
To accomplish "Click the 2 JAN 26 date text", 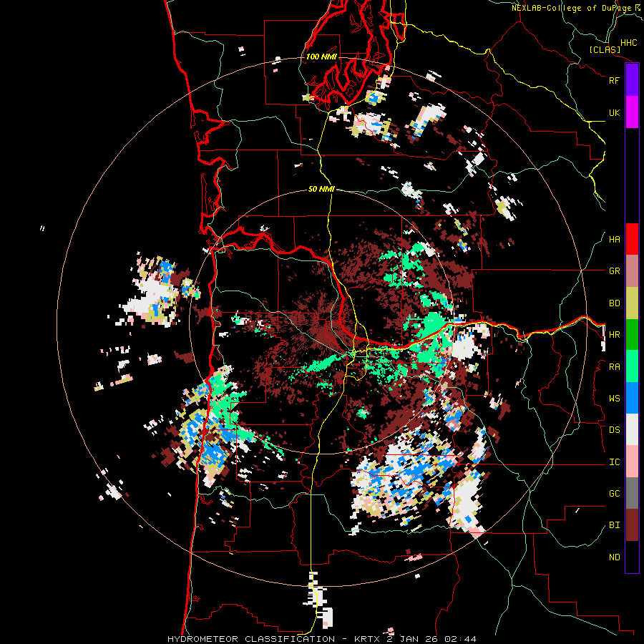I will click(414, 639).
